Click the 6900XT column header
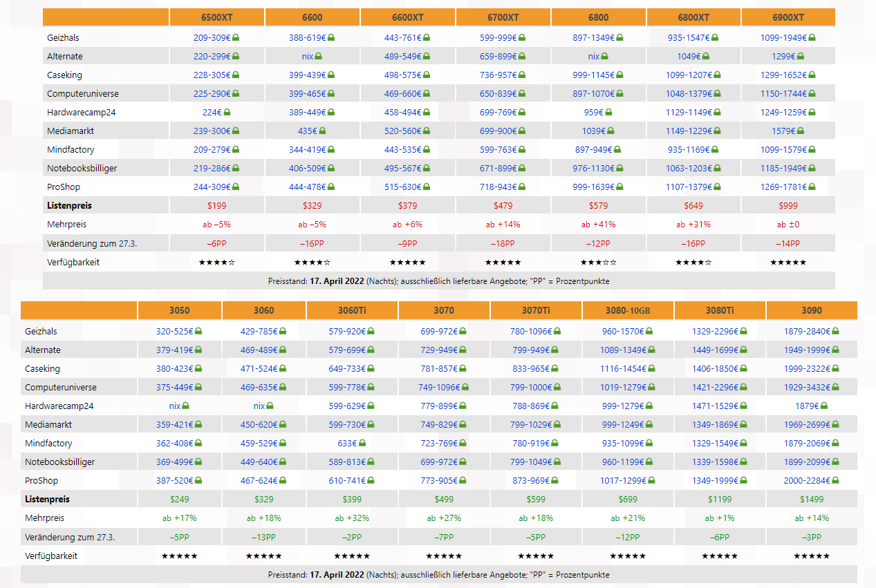The image size is (876, 588). [788, 17]
